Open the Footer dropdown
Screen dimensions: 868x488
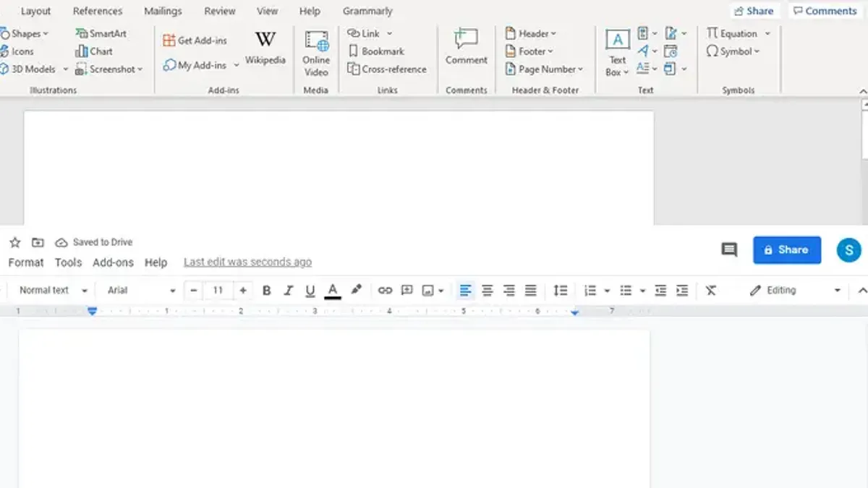tap(529, 51)
